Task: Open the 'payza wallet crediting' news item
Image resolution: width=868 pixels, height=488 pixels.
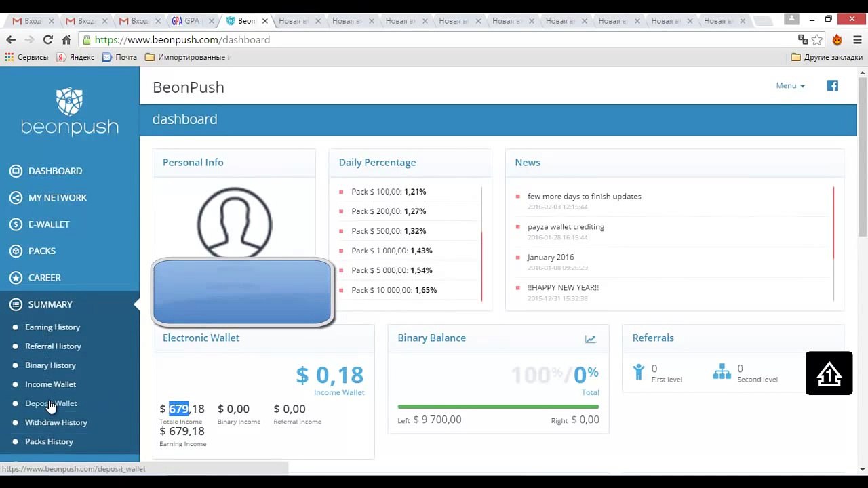Action: [566, 227]
